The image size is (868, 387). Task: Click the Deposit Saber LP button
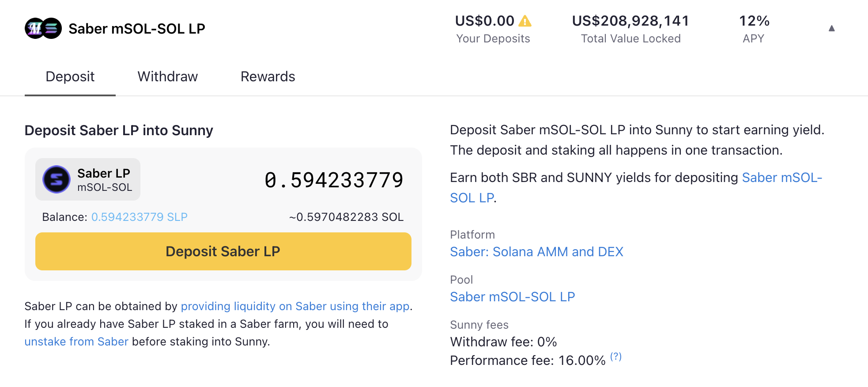pos(223,251)
